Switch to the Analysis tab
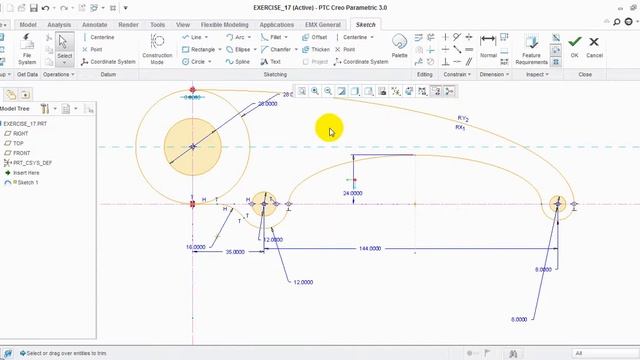The width and height of the screenshot is (640, 360). point(59,25)
